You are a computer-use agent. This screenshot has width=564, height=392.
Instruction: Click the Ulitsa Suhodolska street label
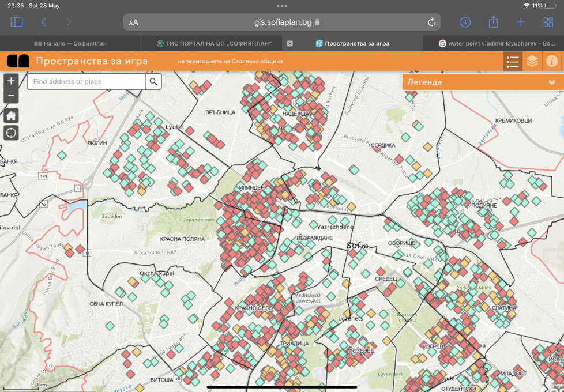[154, 252]
